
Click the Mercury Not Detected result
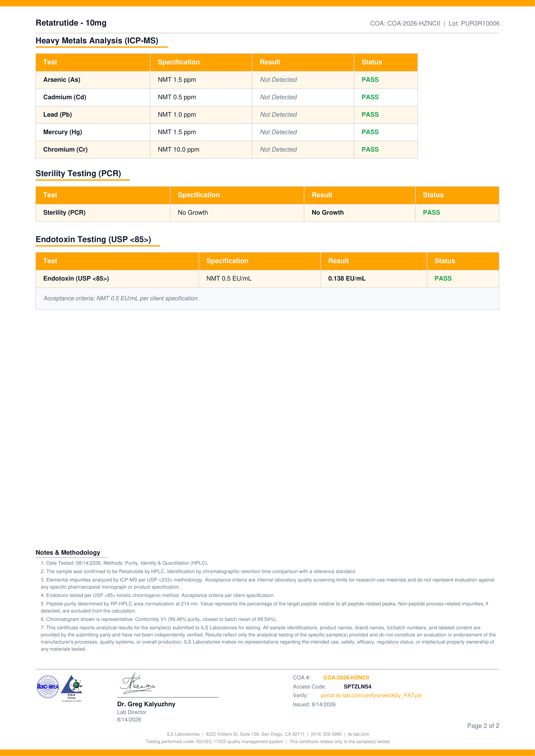(278, 132)
